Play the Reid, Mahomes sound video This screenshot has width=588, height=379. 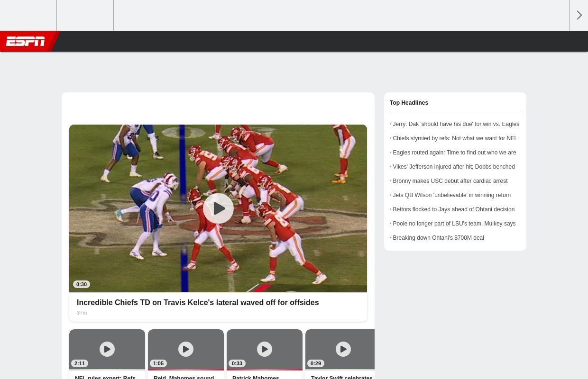point(185,349)
